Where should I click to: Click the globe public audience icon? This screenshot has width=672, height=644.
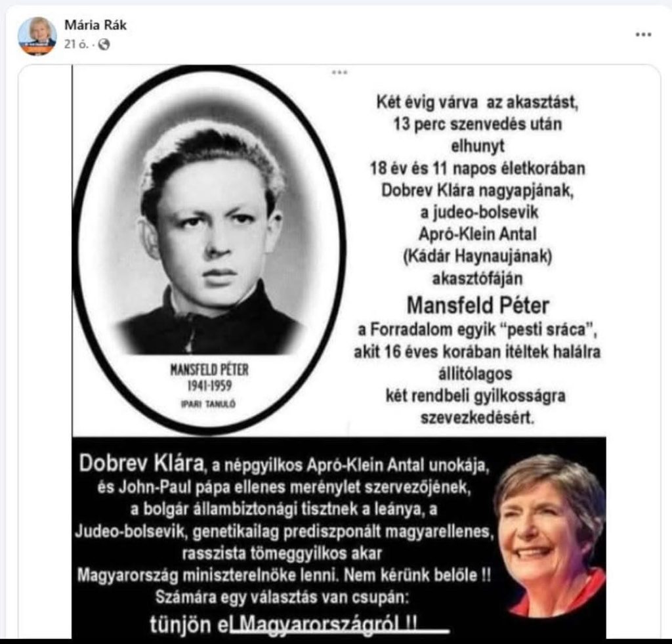point(104,44)
